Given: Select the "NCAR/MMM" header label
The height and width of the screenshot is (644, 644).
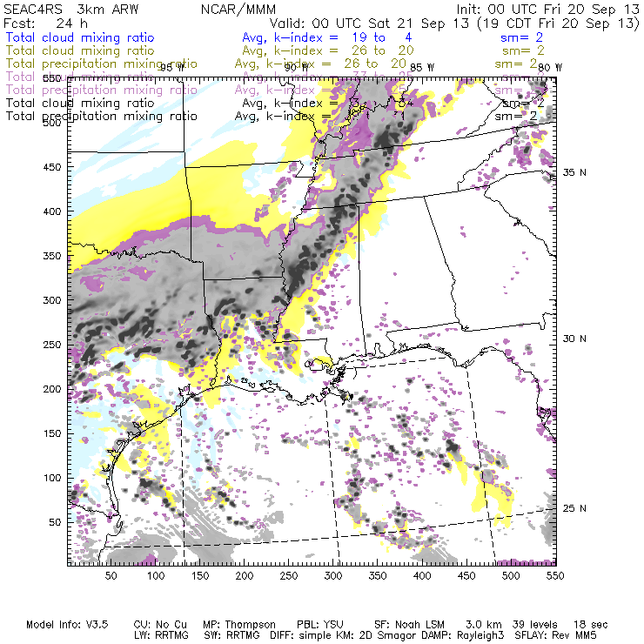Looking at the screenshot, I should 238,10.
